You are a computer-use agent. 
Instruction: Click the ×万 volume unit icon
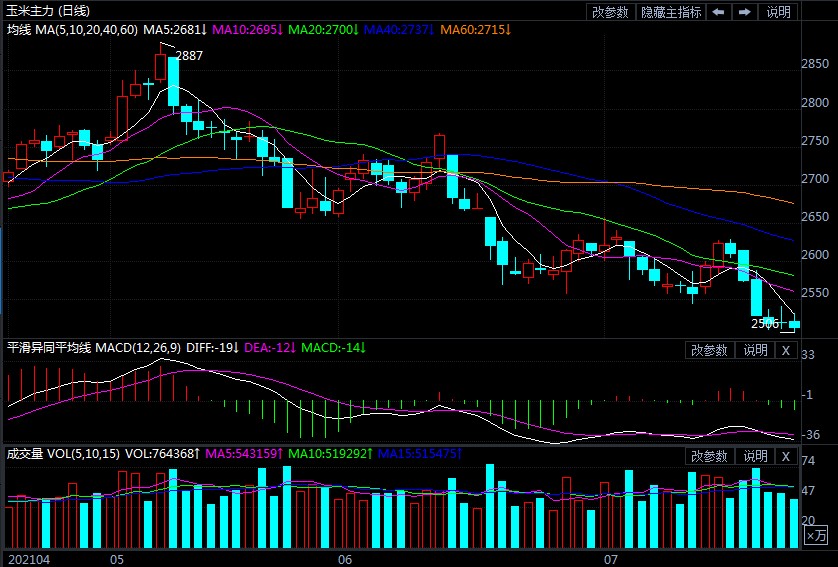tap(817, 536)
